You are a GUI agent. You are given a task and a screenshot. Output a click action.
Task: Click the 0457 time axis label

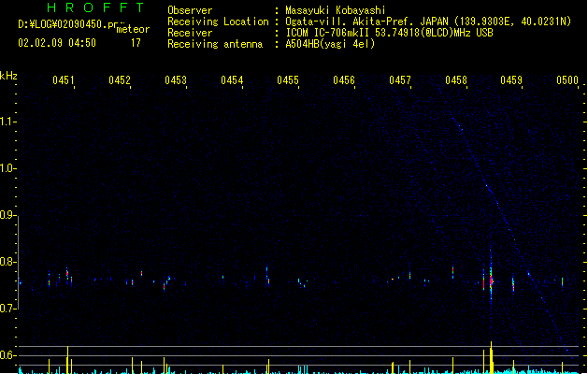point(400,80)
